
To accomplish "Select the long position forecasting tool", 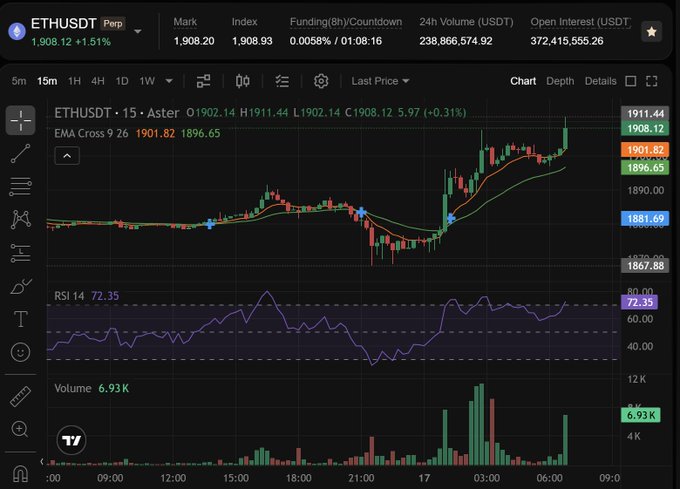I will click(x=20, y=253).
